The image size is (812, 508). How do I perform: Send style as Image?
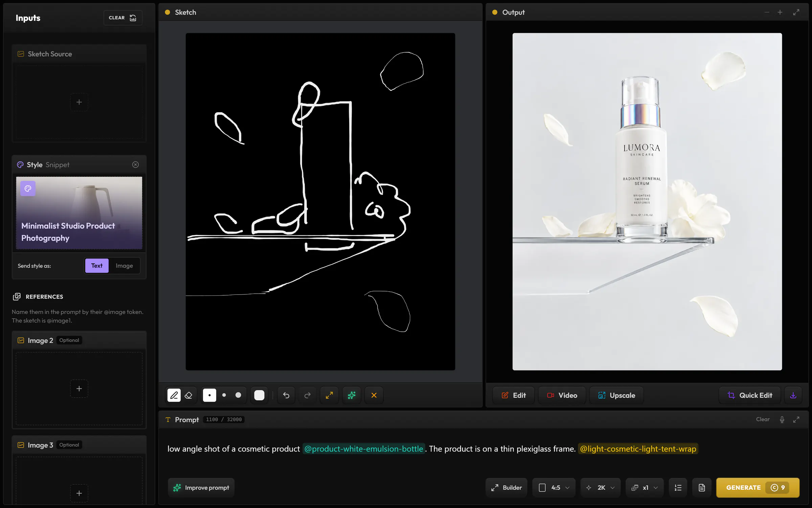pos(124,266)
